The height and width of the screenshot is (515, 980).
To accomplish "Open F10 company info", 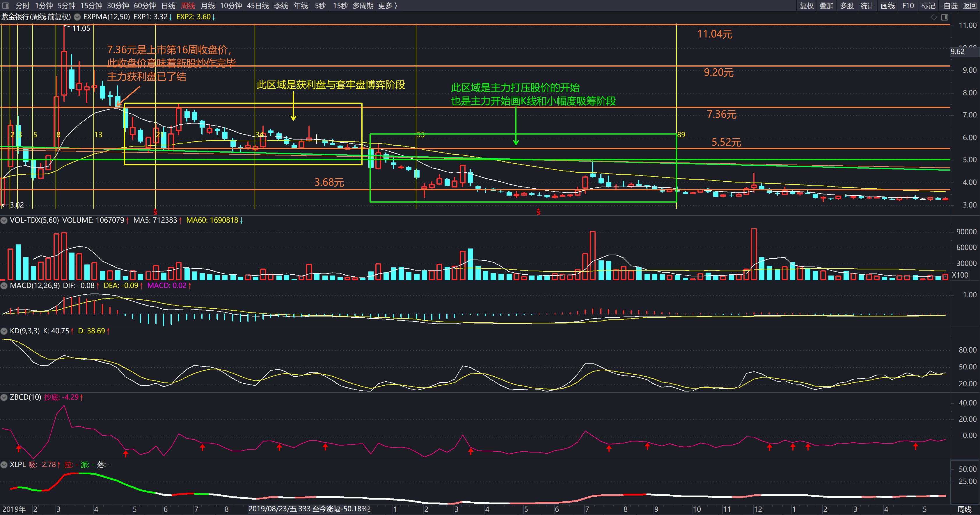I will click(x=908, y=6).
